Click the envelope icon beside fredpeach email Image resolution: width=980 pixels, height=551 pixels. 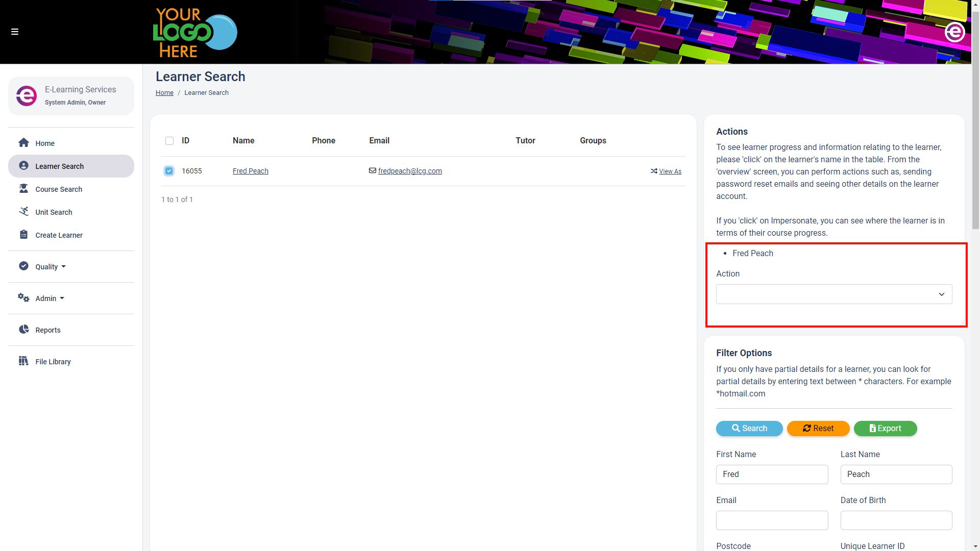(373, 171)
